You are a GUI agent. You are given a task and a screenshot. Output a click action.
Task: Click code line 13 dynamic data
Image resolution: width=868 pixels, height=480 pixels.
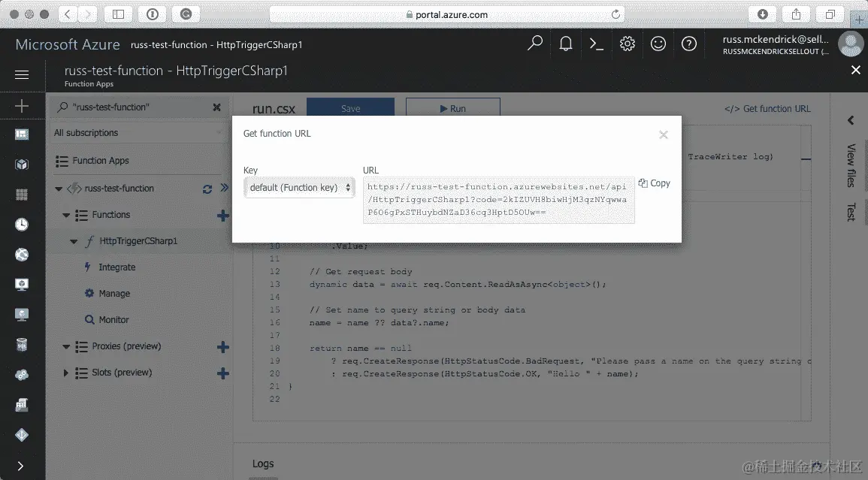(x=457, y=285)
